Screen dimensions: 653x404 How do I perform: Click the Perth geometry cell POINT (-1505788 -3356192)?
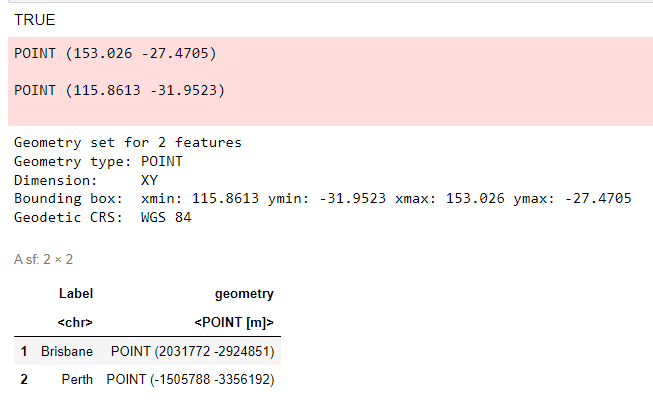tap(190, 380)
